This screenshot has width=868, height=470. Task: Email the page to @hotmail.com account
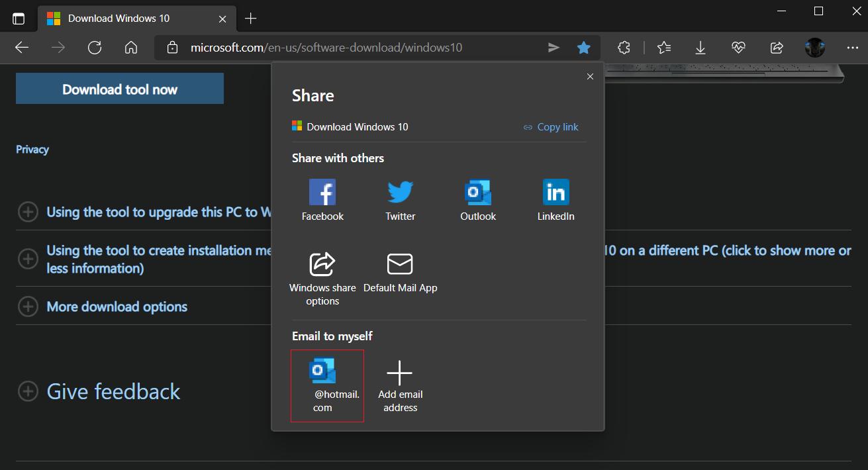click(327, 385)
